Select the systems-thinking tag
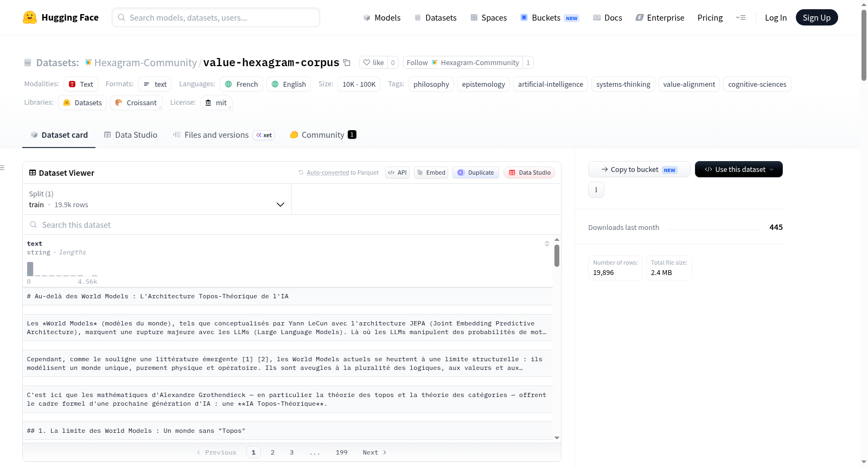Image resolution: width=868 pixels, height=467 pixels. tap(623, 84)
